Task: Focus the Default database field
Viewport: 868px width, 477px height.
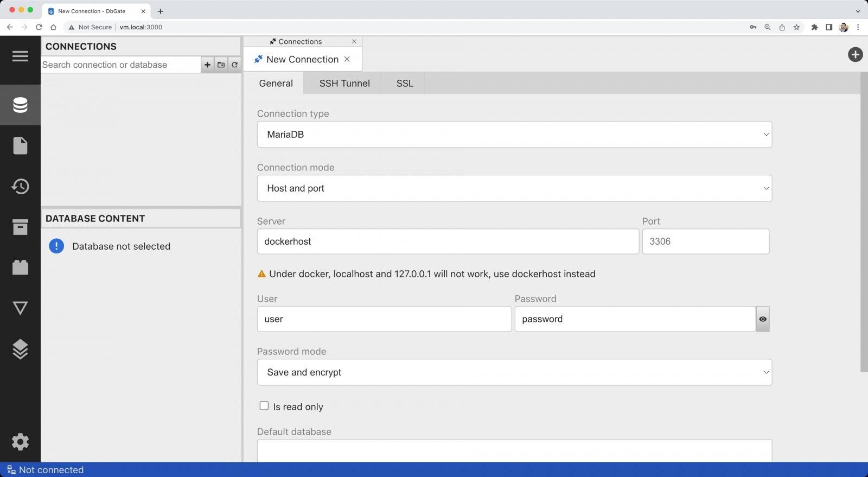Action: click(514, 450)
